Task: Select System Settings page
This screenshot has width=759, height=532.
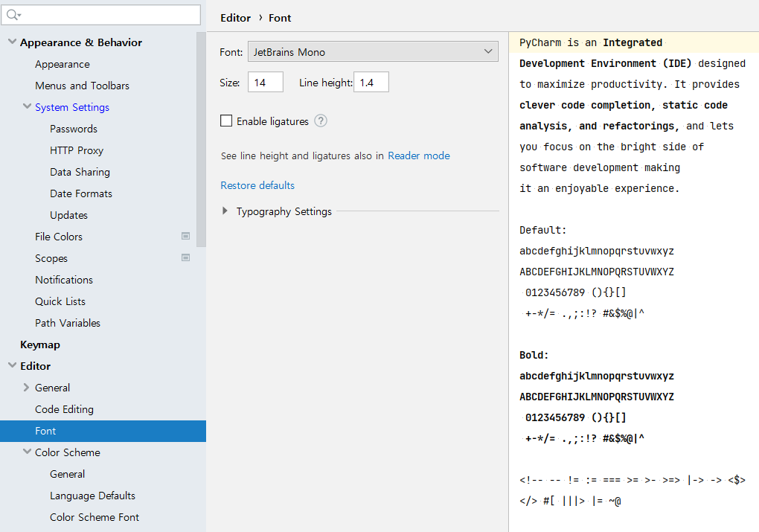Action: (x=72, y=107)
